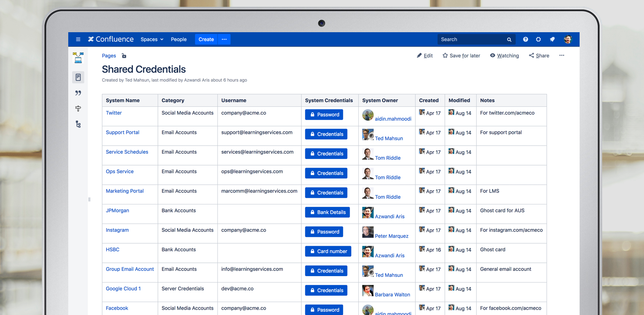
Task: Click the Confluence logo
Action: click(111, 39)
